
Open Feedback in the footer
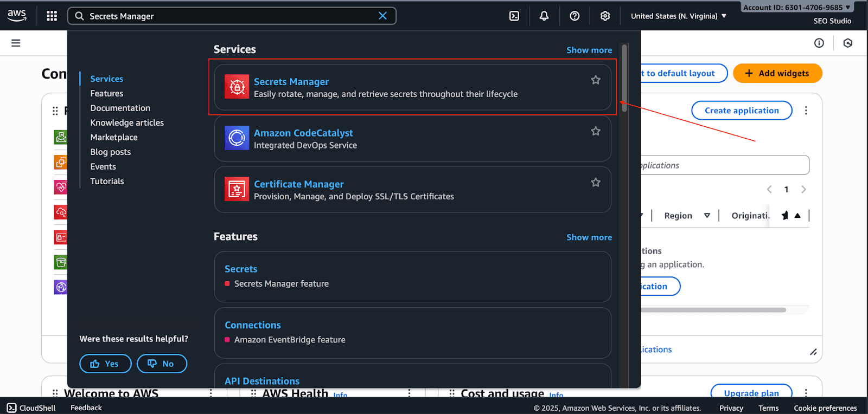coord(86,407)
